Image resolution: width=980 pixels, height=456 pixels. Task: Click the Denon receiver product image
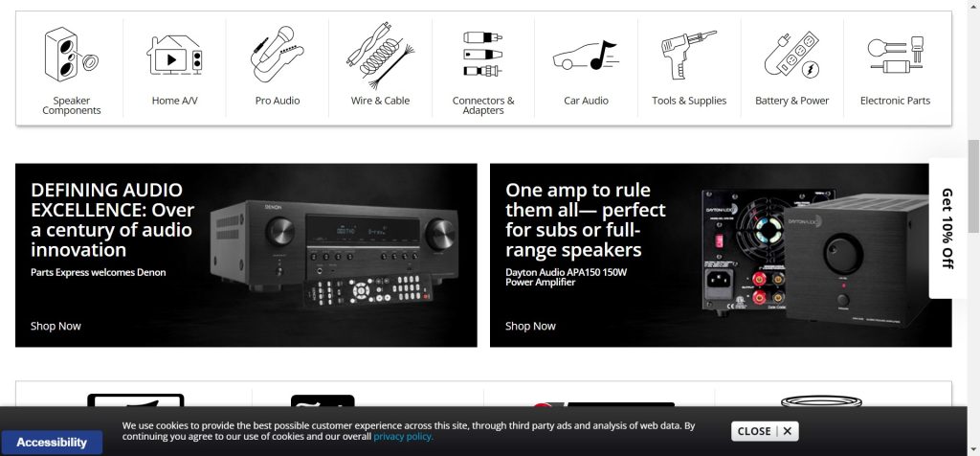coord(334,253)
